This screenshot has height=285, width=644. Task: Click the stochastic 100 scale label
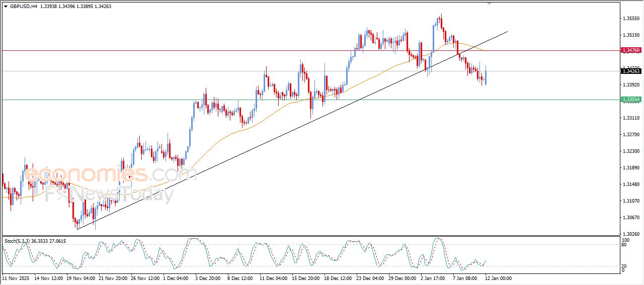(625, 240)
